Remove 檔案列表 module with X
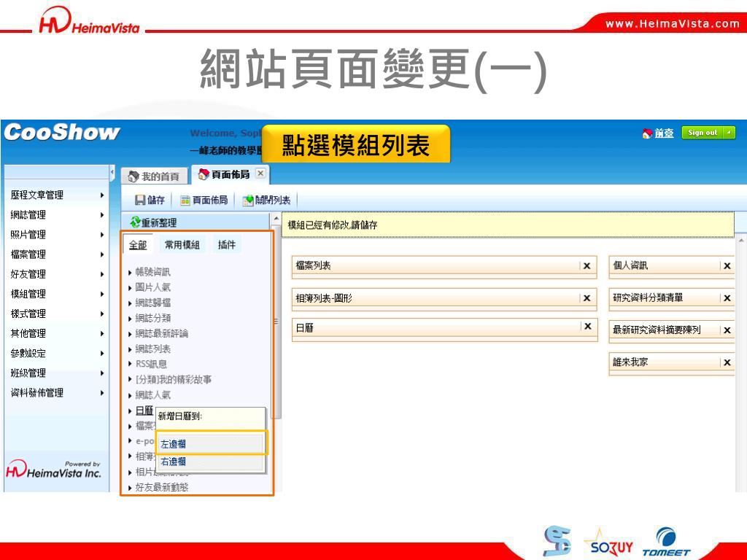Screen dimensions: 747x560 click(x=587, y=265)
